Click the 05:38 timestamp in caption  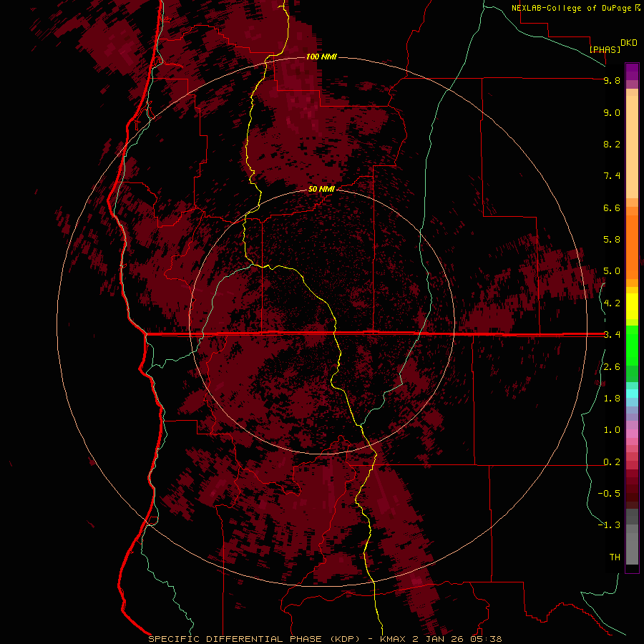point(487,639)
